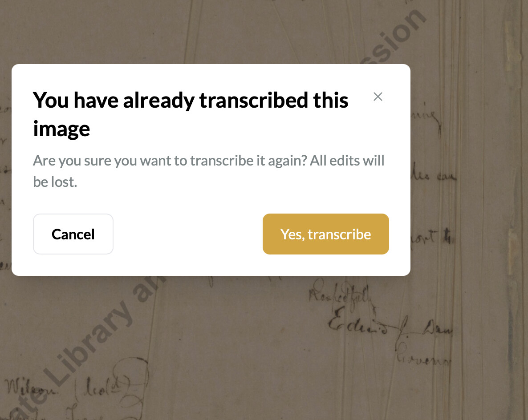Click the handwritten 'les can' text

coord(435,174)
